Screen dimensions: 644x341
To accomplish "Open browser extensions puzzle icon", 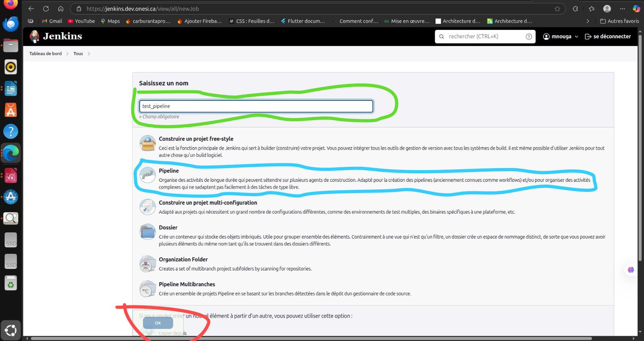I will 575,8.
